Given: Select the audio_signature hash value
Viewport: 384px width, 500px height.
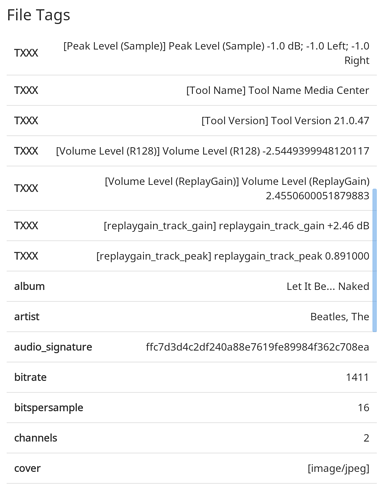Looking at the screenshot, I should [257, 347].
